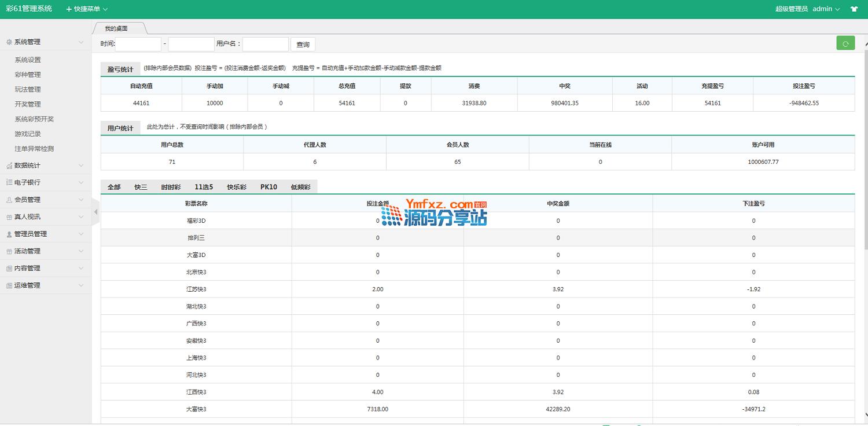Click the icon beside 电子银行
Screen dimensions: 868x426
[9, 182]
